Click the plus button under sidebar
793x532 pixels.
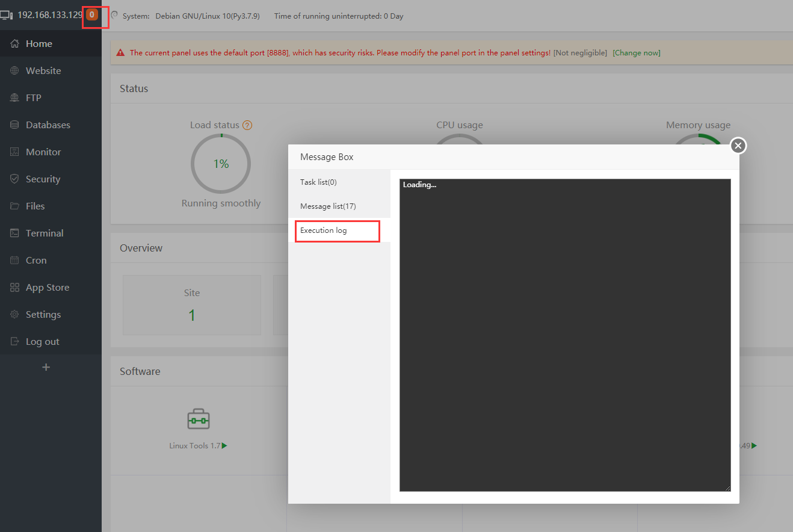pyautogui.click(x=46, y=367)
